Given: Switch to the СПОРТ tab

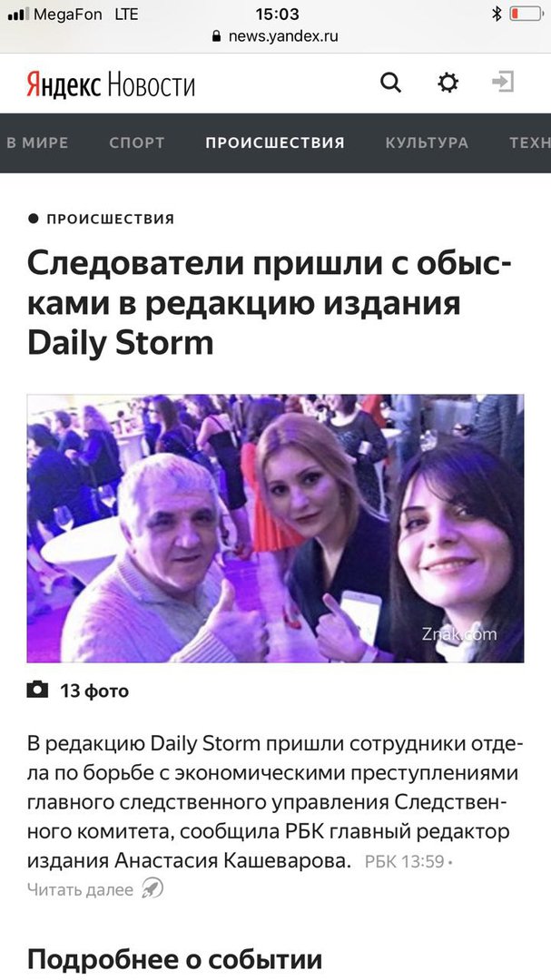Looking at the screenshot, I should tap(137, 142).
